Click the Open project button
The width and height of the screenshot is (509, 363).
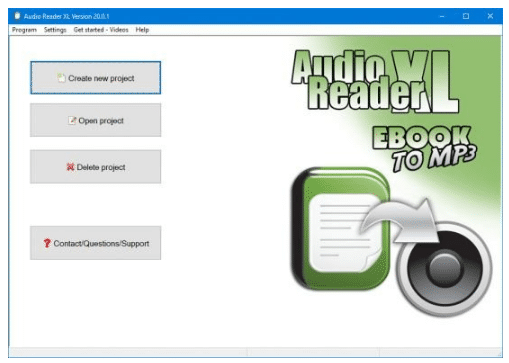coord(96,120)
